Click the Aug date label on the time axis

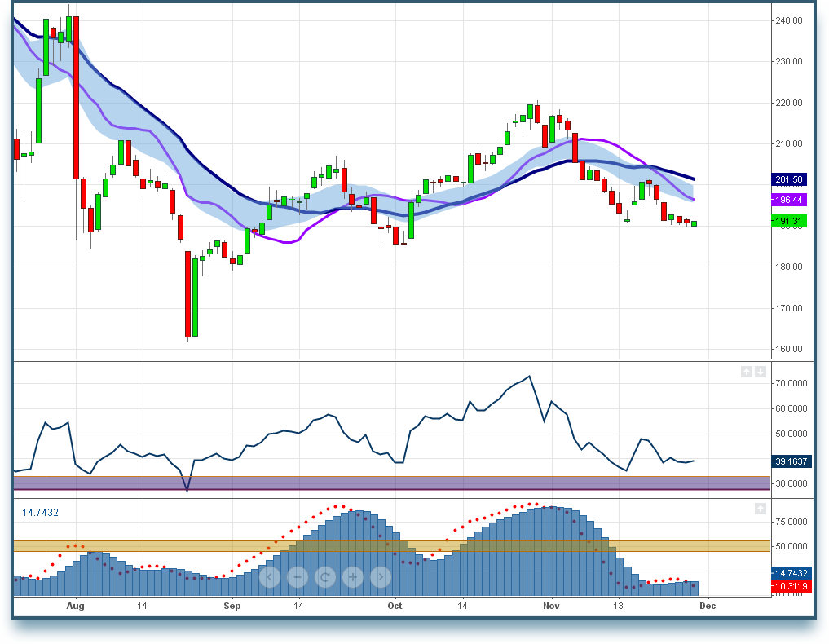75,606
